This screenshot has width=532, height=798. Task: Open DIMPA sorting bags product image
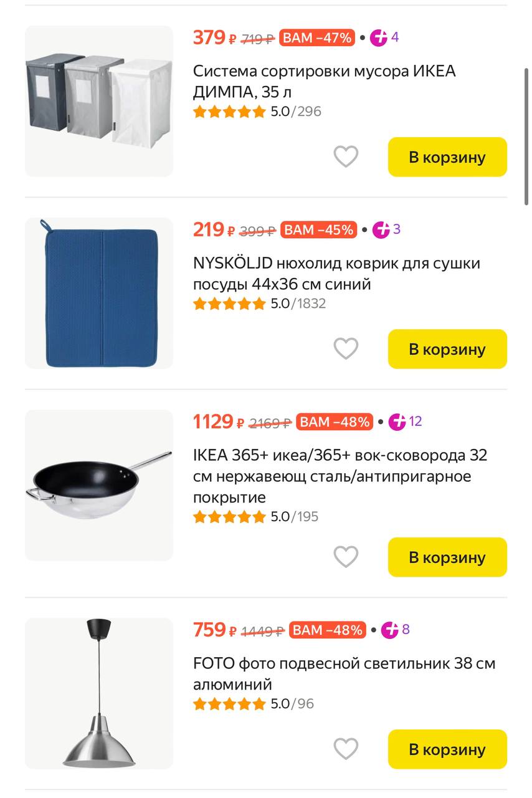[x=99, y=101]
